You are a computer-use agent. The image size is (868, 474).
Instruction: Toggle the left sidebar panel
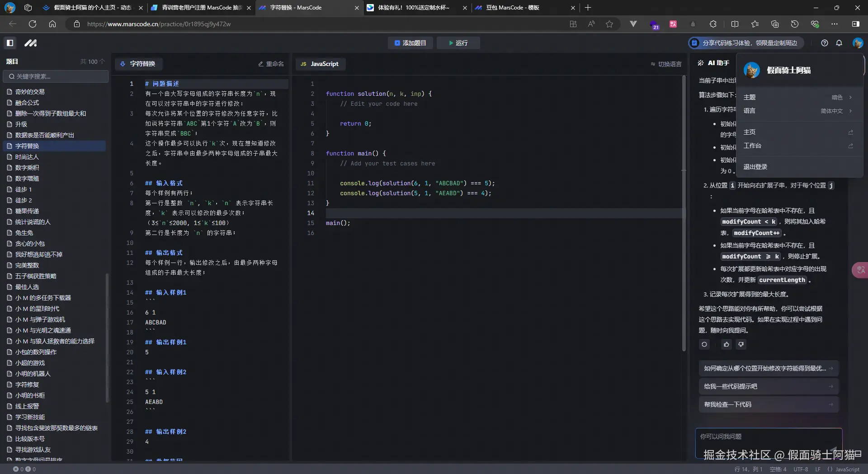point(10,43)
